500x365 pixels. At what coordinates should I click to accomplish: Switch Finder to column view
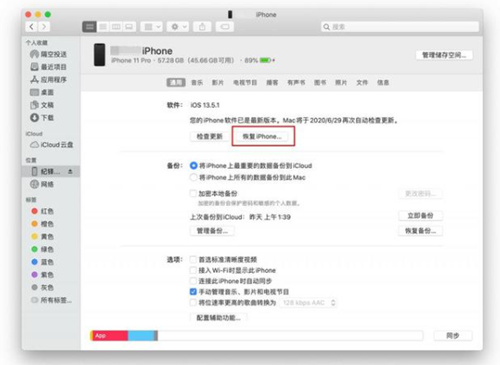(116, 27)
